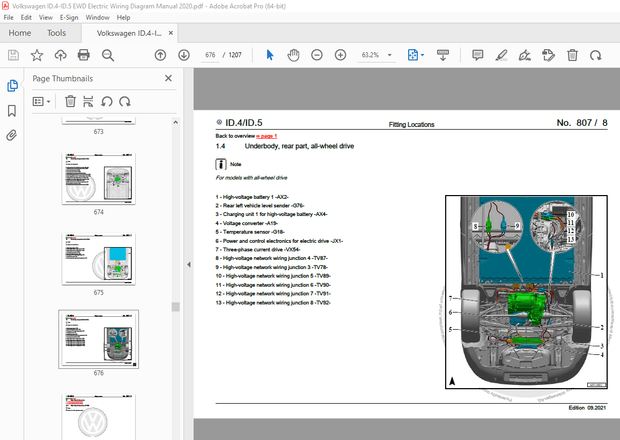Click the text 'Voltage converter -A19-'

250,223
